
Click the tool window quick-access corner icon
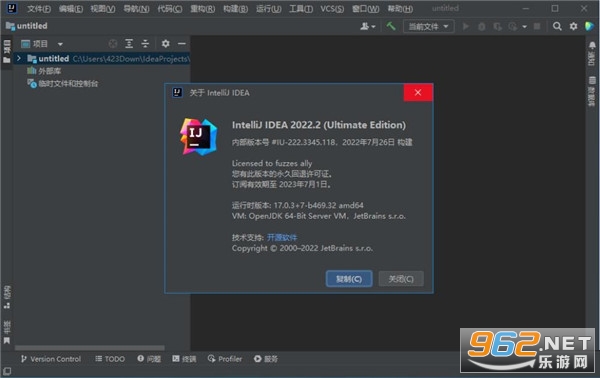pyautogui.click(x=7, y=371)
